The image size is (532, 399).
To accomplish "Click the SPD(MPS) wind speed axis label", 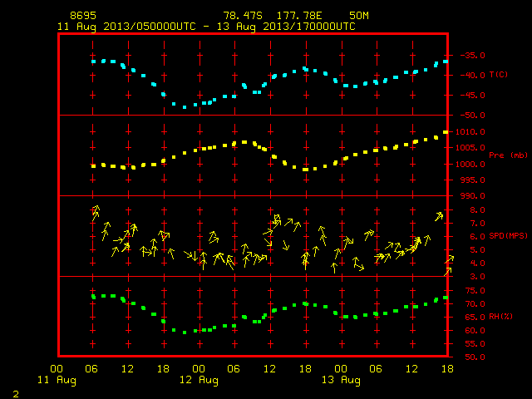I will click(508, 235).
